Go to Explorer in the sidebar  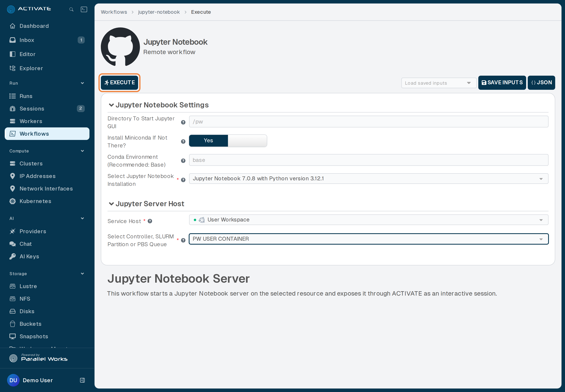point(47,68)
